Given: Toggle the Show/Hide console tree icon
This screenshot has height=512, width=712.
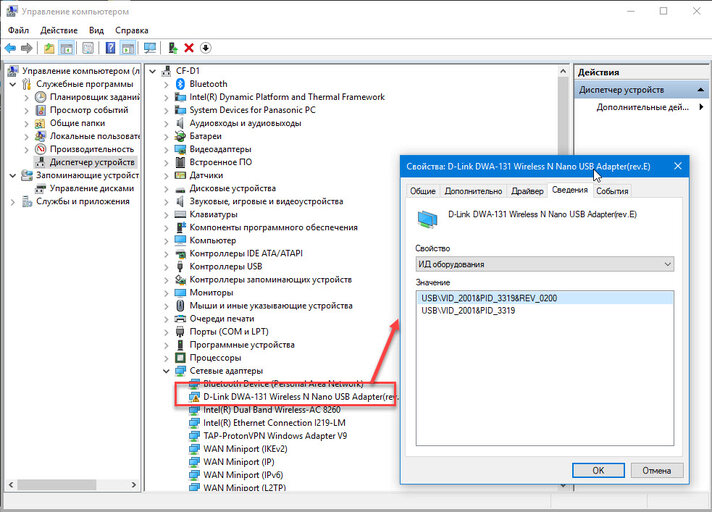Looking at the screenshot, I should tap(67, 48).
